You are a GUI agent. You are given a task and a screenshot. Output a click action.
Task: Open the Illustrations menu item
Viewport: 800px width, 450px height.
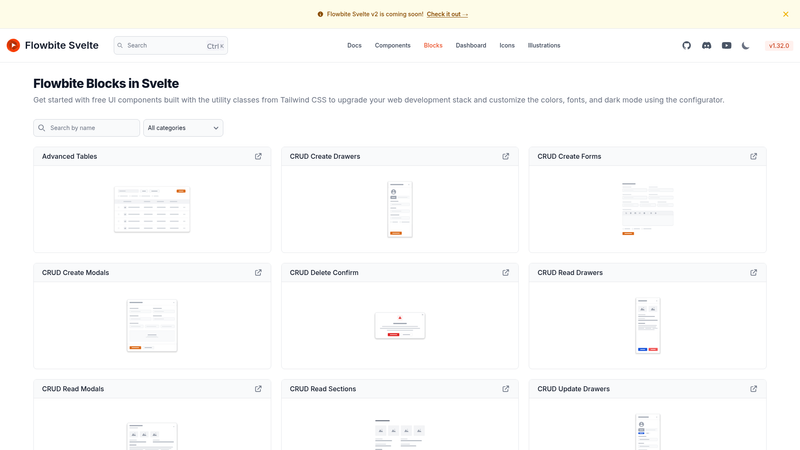(x=544, y=45)
